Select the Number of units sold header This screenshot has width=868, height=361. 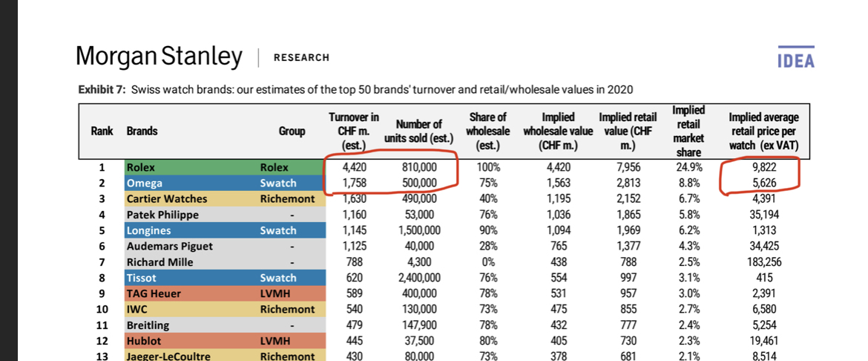pyautogui.click(x=418, y=131)
